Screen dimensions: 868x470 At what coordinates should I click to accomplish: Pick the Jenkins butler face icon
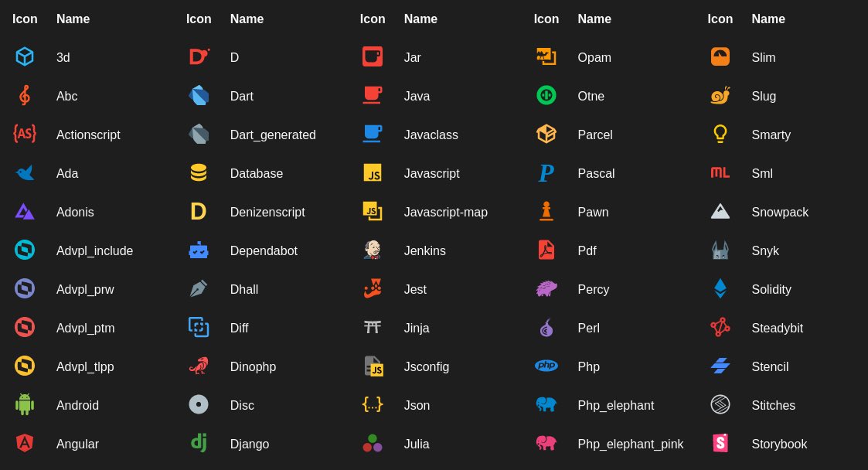pyautogui.click(x=373, y=250)
